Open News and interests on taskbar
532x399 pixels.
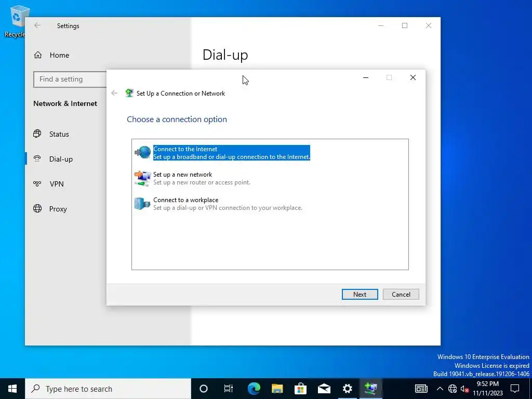tap(421, 389)
